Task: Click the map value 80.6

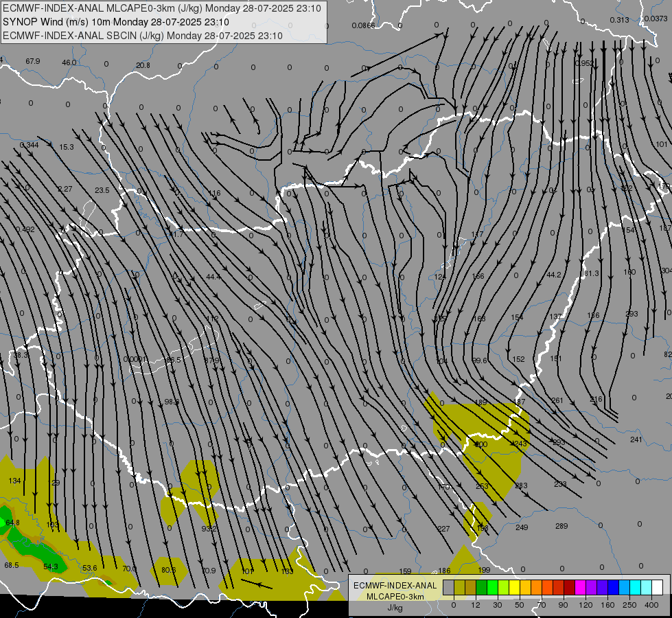Action: [168, 570]
